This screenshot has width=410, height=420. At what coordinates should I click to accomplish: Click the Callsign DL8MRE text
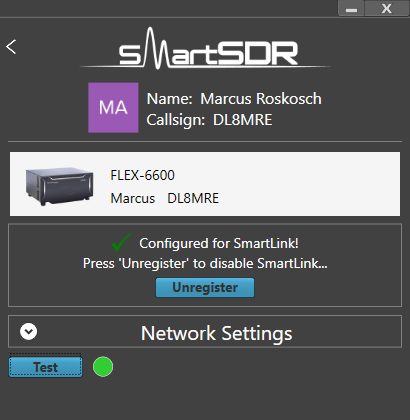tap(209, 120)
